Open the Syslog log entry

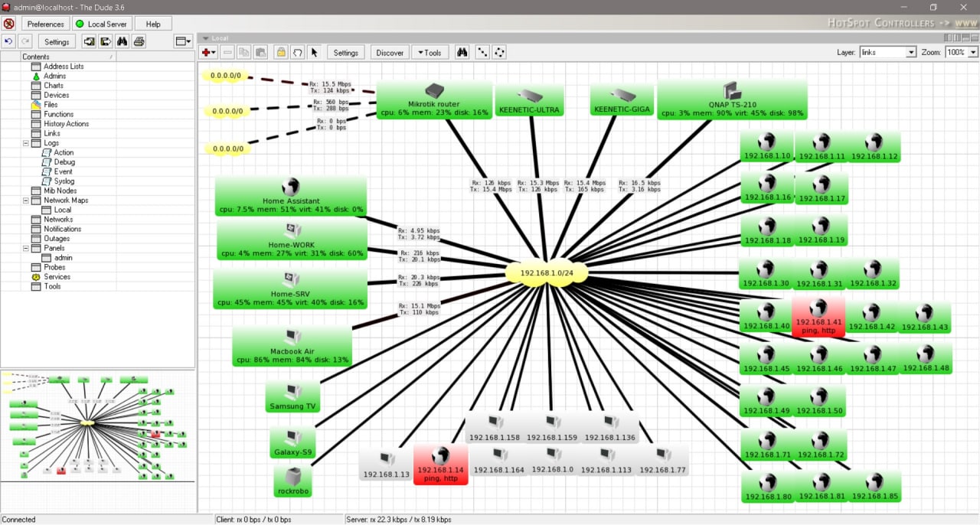(x=64, y=181)
